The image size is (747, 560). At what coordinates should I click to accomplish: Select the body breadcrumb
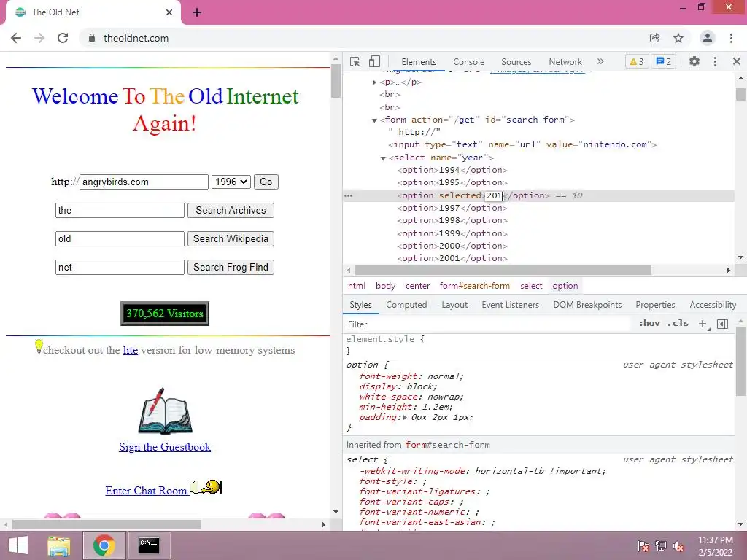click(x=385, y=286)
